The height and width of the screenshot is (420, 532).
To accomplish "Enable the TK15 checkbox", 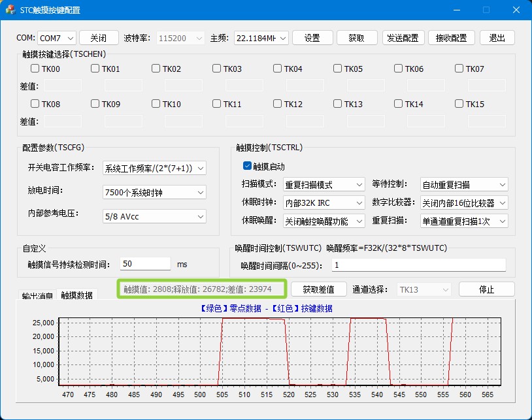I will point(459,104).
